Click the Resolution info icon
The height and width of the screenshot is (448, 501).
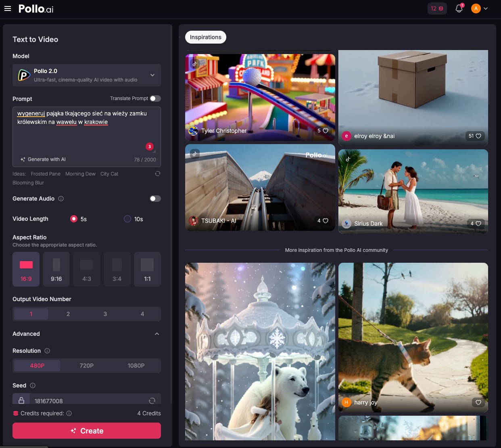tap(47, 351)
